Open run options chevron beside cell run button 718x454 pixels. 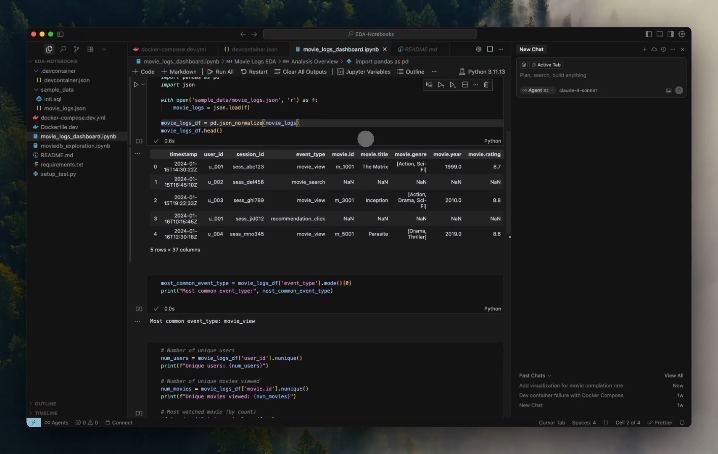point(143,84)
